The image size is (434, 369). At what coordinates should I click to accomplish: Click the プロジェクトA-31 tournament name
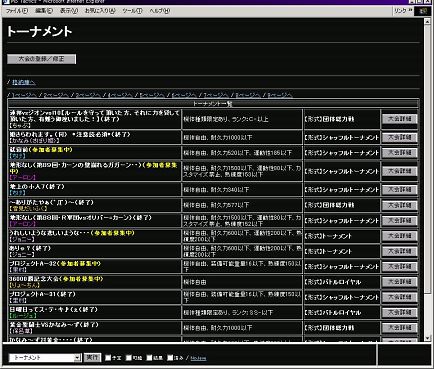pyautogui.click(x=33, y=294)
